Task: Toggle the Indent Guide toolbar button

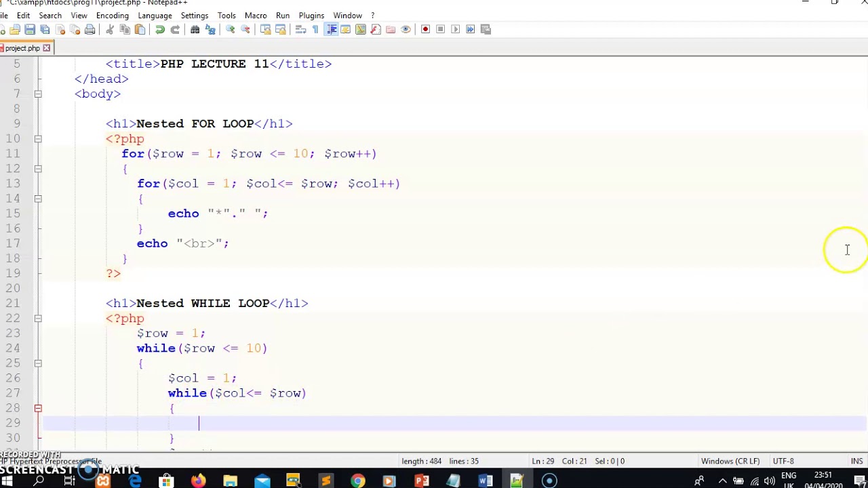Action: point(331,29)
